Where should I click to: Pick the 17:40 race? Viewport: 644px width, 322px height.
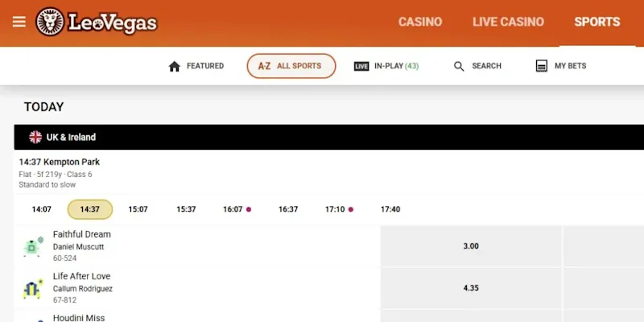[390, 209]
